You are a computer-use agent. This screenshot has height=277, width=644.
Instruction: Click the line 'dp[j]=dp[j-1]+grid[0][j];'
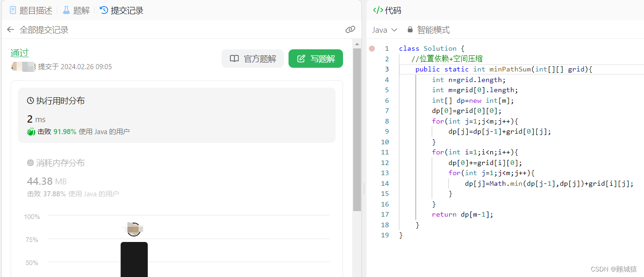(x=500, y=131)
